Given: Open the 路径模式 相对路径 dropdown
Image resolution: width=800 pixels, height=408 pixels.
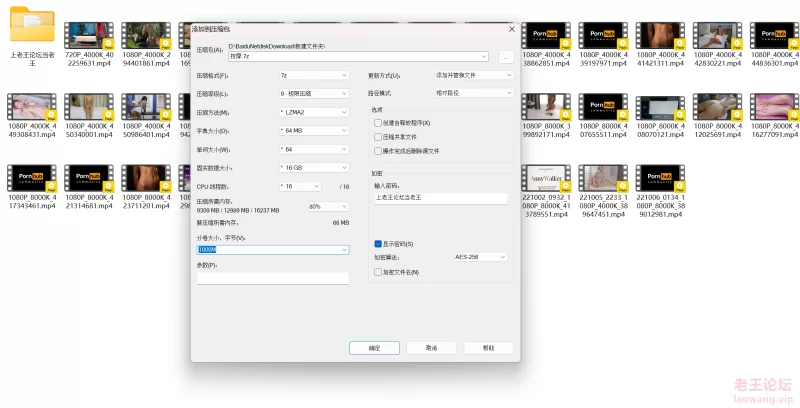Looking at the screenshot, I should [x=474, y=93].
